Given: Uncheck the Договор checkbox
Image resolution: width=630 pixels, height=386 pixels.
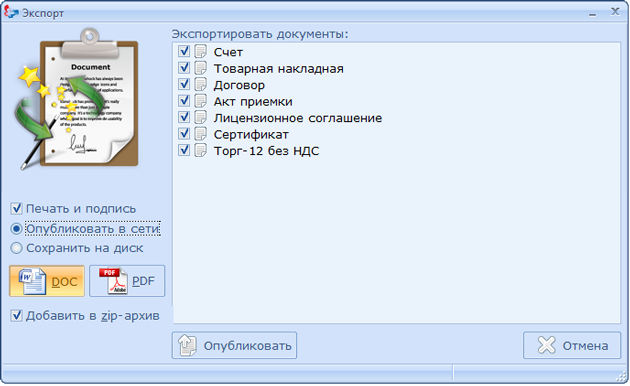Looking at the screenshot, I should (184, 84).
